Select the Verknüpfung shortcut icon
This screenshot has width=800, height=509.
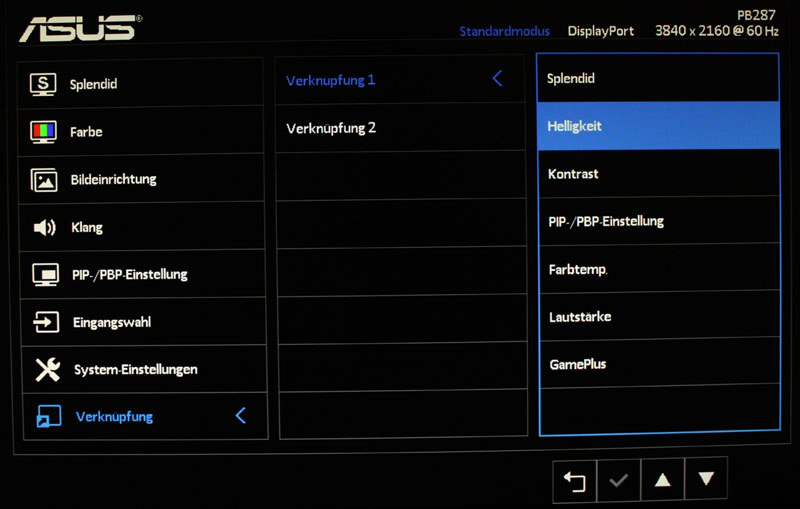[49, 416]
